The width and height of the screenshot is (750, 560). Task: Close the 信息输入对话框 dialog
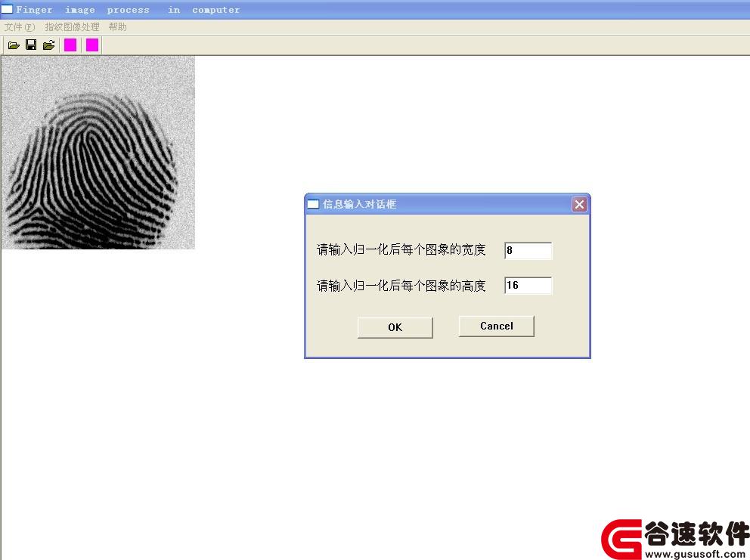point(579,205)
